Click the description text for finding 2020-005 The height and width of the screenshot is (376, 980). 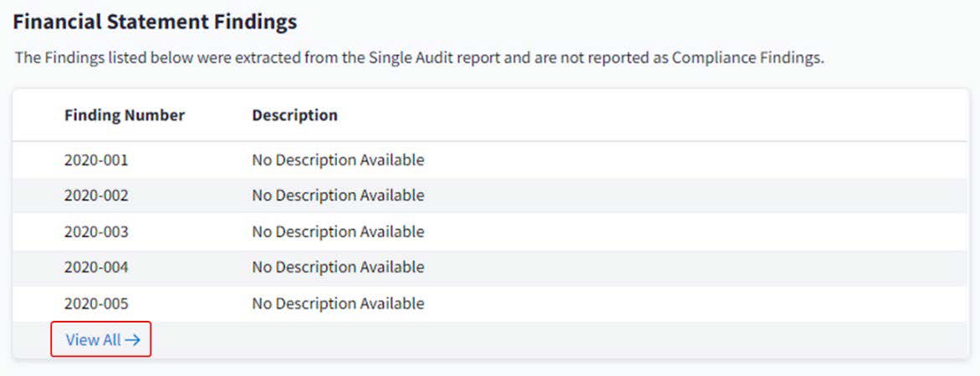338,303
